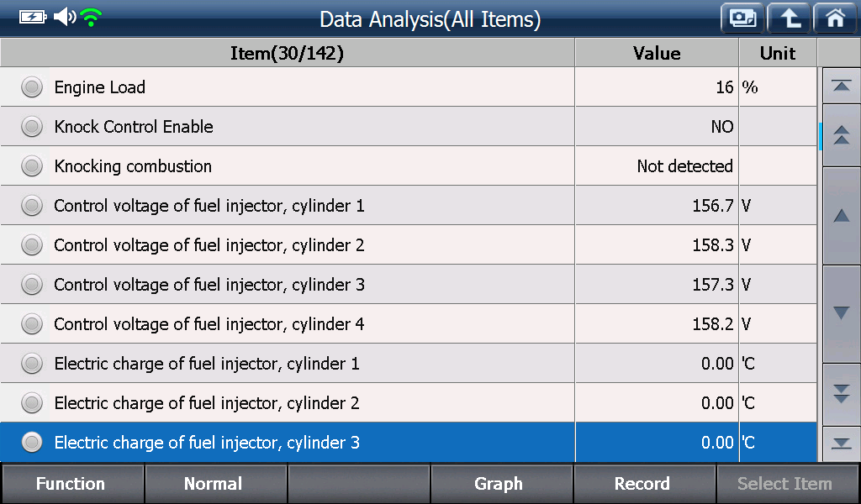Page down with the double down-arrow button
This screenshot has height=504, width=861.
841,394
